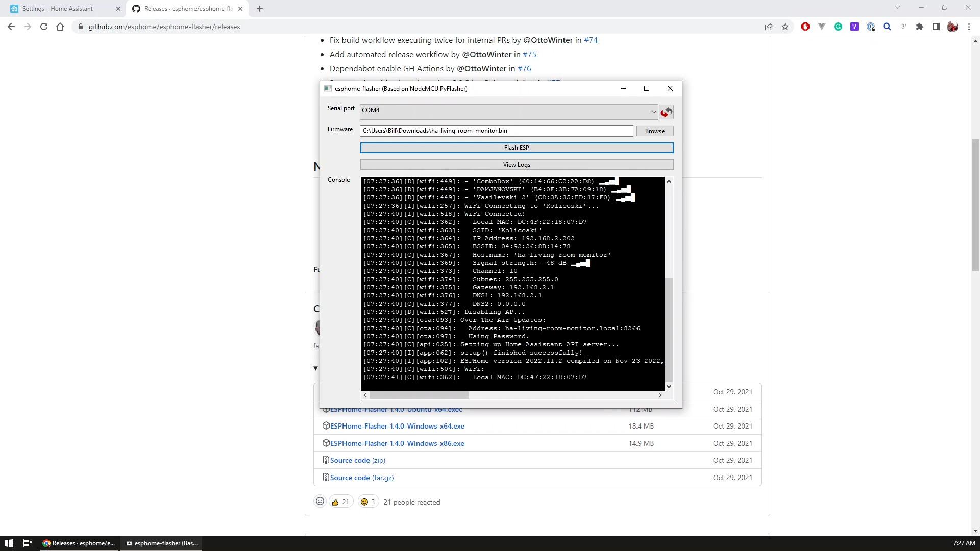Select the Releases esphome-flasher browser tab
This screenshot has height=551, width=980.
pos(187,9)
